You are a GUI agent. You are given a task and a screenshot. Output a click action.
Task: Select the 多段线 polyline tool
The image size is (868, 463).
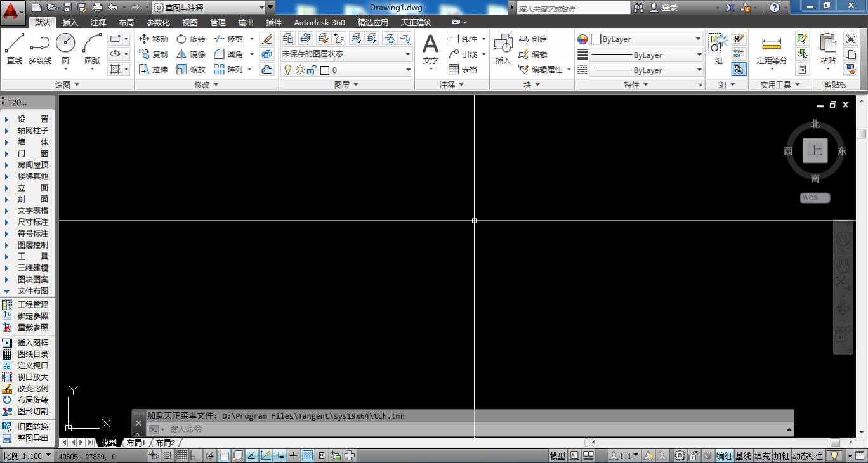coord(40,49)
